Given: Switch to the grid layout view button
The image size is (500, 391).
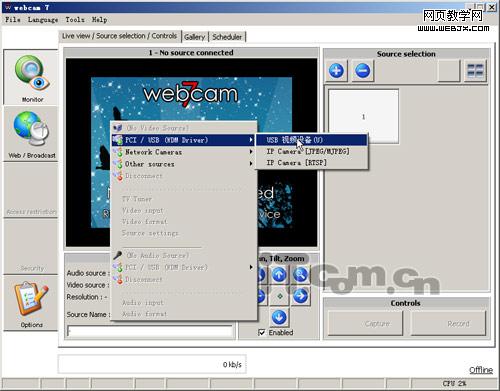Looking at the screenshot, I should coord(475,71).
